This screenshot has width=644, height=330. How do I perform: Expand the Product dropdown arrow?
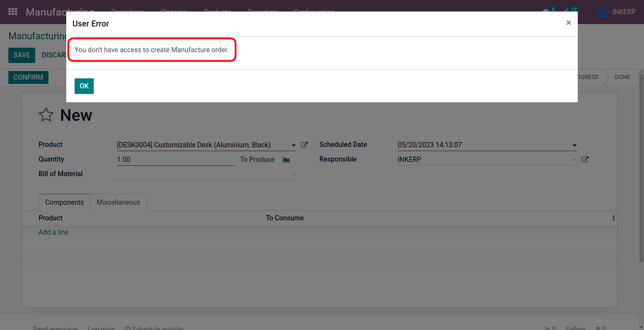click(x=294, y=145)
